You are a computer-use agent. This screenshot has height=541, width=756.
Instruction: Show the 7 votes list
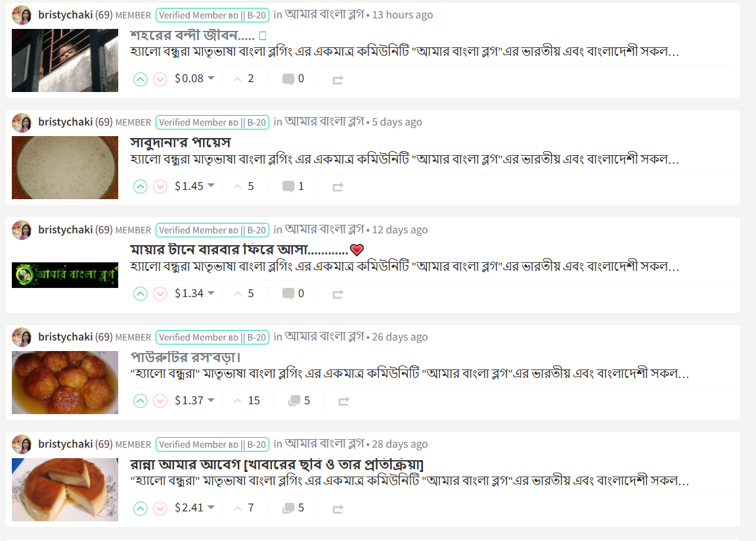click(x=244, y=507)
